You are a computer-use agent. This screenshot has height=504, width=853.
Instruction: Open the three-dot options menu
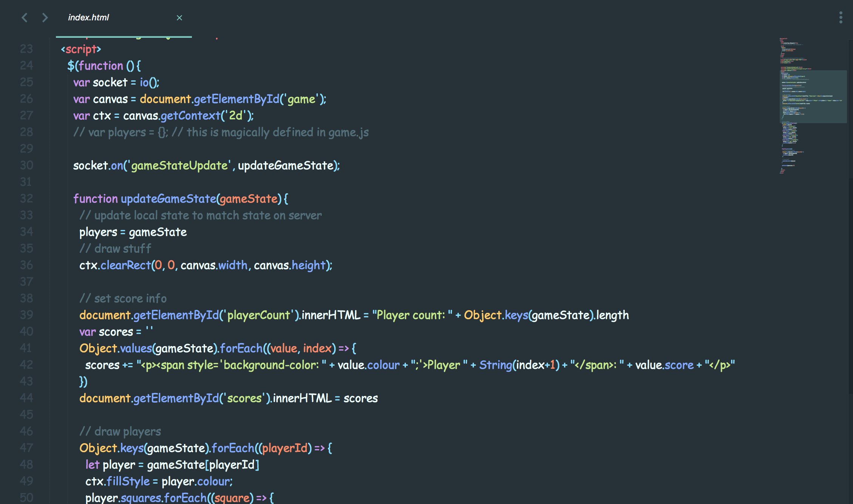841,17
